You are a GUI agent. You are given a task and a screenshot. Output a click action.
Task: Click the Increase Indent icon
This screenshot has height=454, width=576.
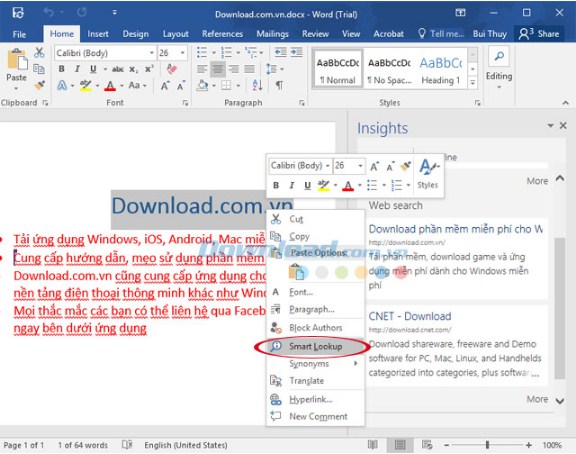click(296, 53)
